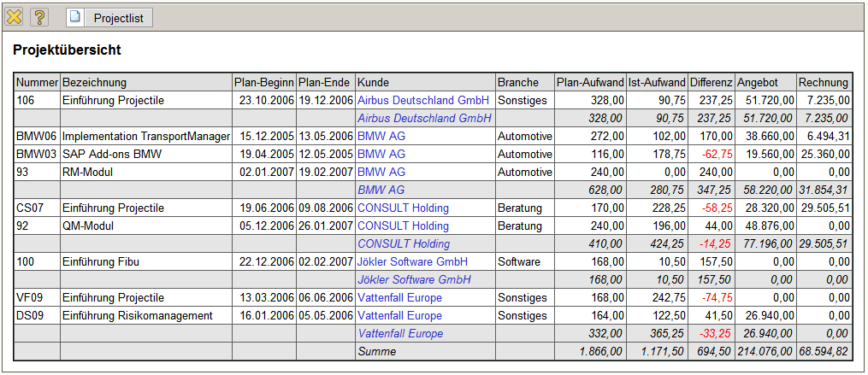Image resolution: width=868 pixels, height=375 pixels.
Task: Click the Nummer column header
Action: pos(37,83)
